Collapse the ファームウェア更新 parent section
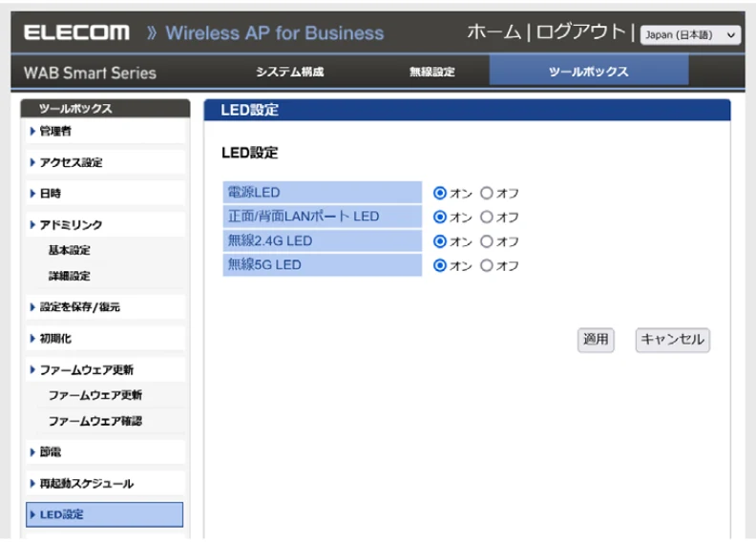The image size is (756, 542). pyautogui.click(x=105, y=370)
